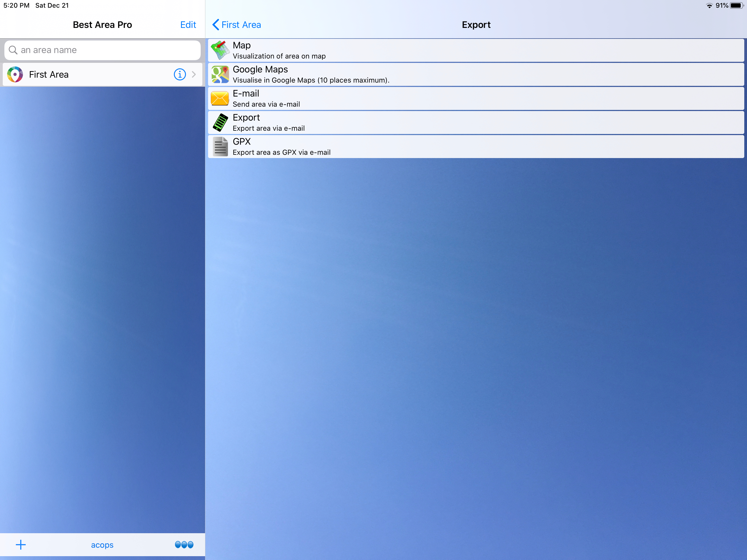Open First Area info button
747x560 pixels.
(x=180, y=74)
